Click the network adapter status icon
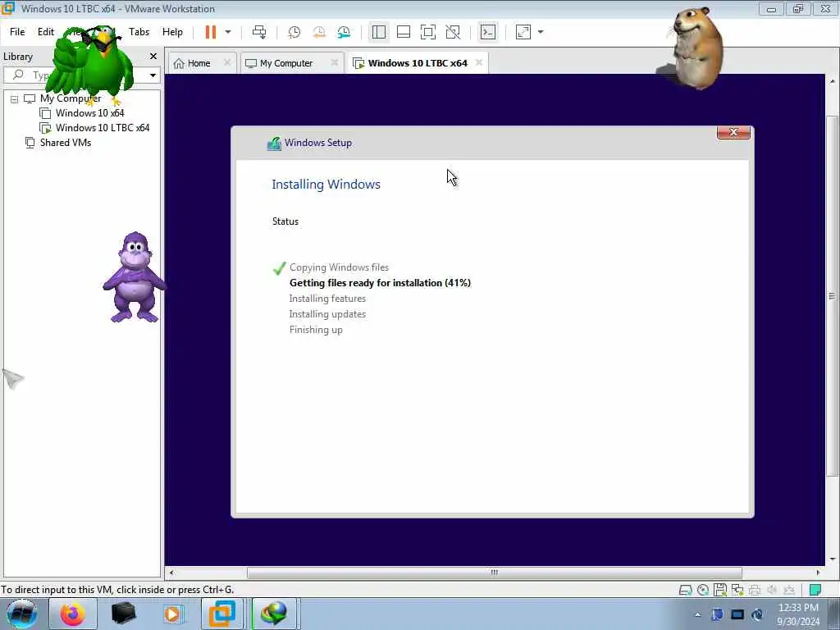840x630 pixels. point(737,590)
